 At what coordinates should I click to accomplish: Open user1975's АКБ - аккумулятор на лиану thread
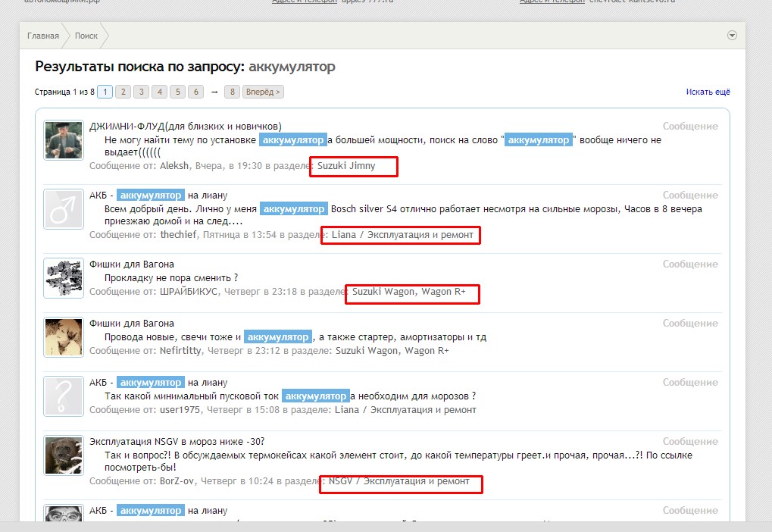(x=158, y=383)
